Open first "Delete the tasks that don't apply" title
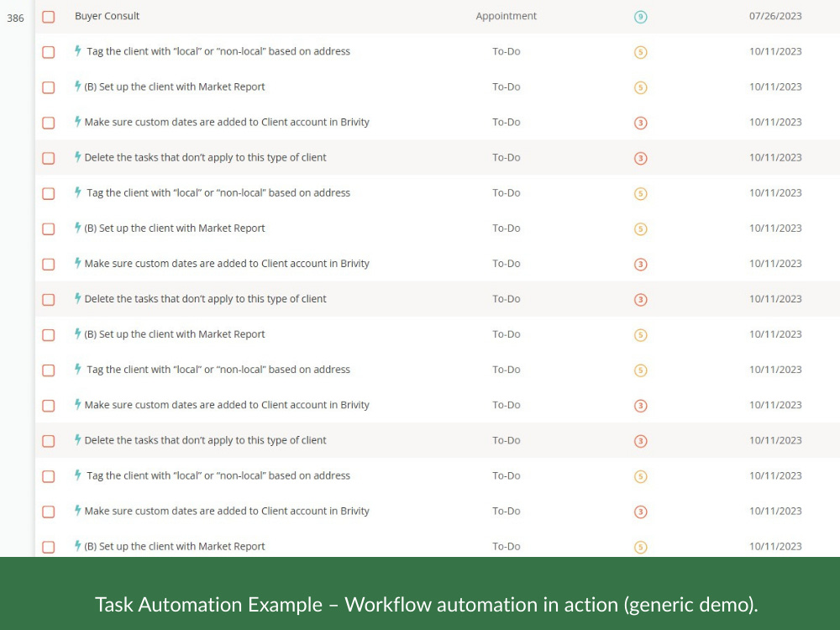840x630 pixels. [x=205, y=158]
